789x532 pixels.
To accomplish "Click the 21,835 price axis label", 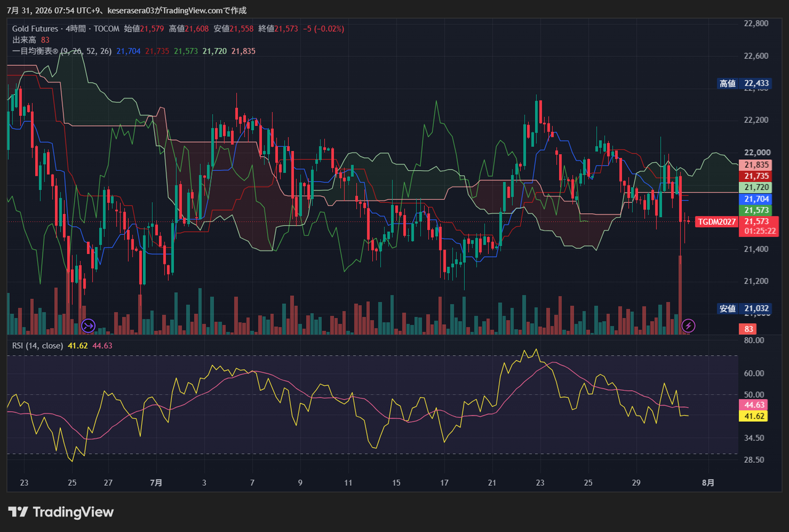I will [x=756, y=165].
